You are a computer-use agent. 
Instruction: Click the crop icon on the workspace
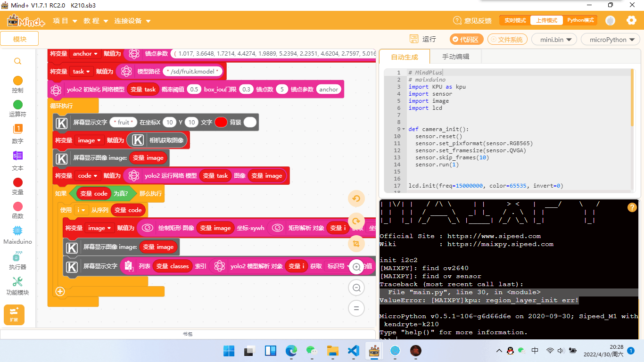(x=356, y=244)
